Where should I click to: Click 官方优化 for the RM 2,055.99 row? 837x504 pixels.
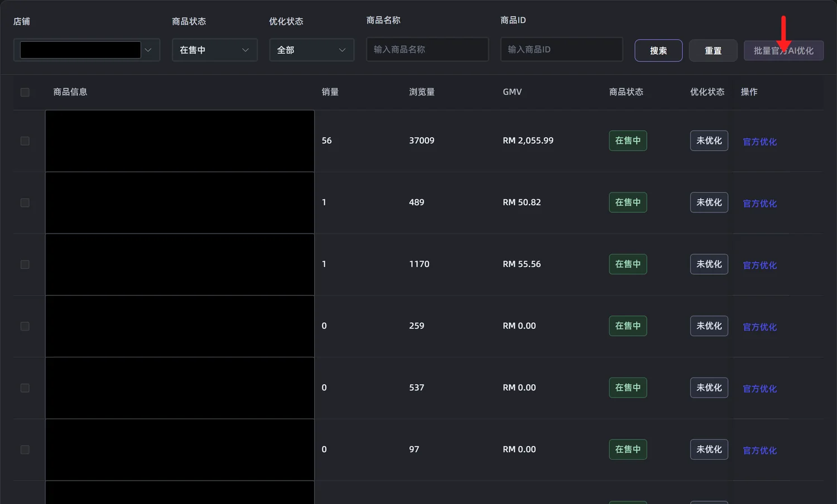pyautogui.click(x=759, y=142)
